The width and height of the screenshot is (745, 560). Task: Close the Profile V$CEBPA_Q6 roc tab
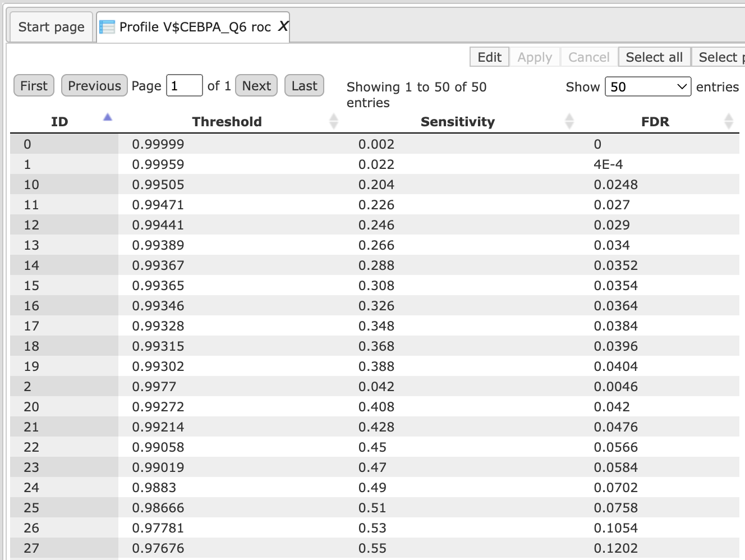[x=283, y=26]
